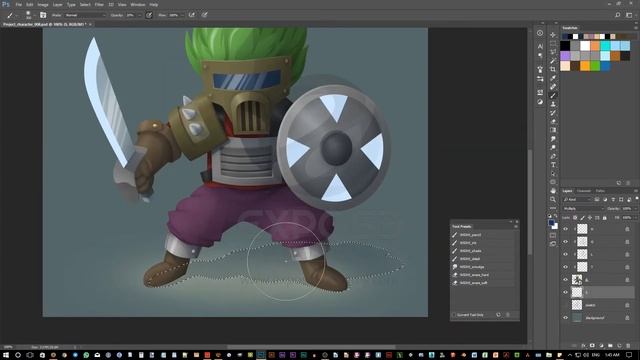The height and width of the screenshot is (360, 640).
Task: Select the Type tool
Action: tap(553, 165)
